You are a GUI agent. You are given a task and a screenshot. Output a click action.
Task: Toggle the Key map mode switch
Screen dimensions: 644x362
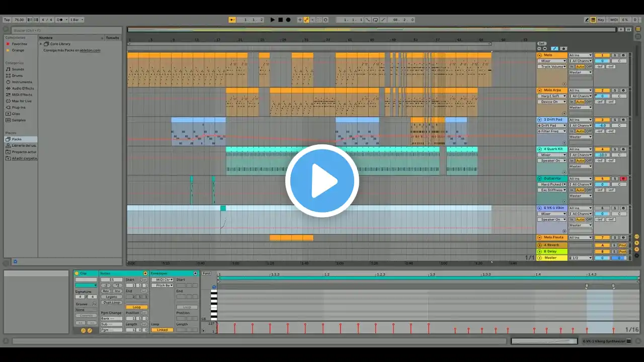(600, 20)
